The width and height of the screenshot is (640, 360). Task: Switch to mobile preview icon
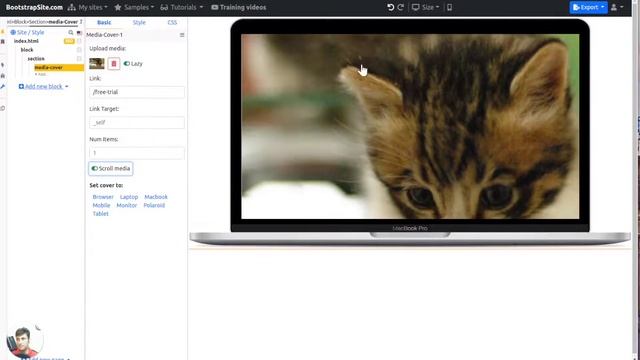449,7
